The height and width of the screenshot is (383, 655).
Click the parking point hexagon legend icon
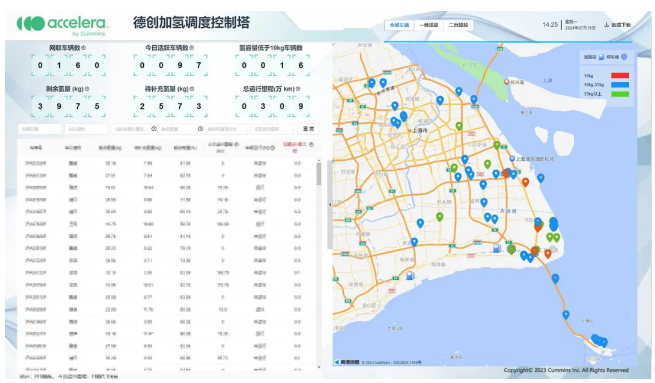(624, 57)
